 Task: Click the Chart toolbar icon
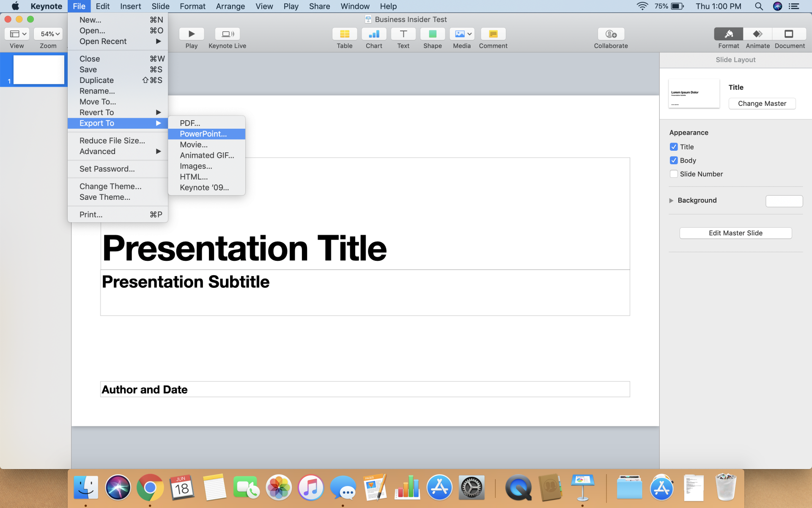[374, 34]
